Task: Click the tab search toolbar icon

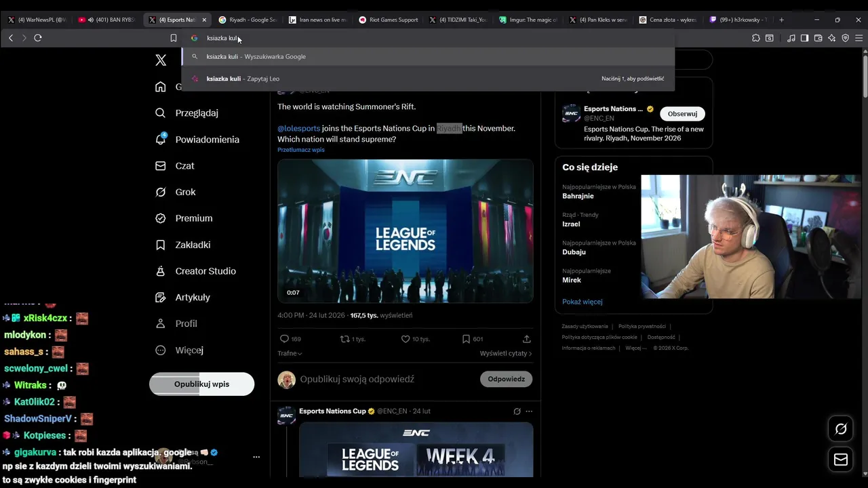Action: coord(770,38)
